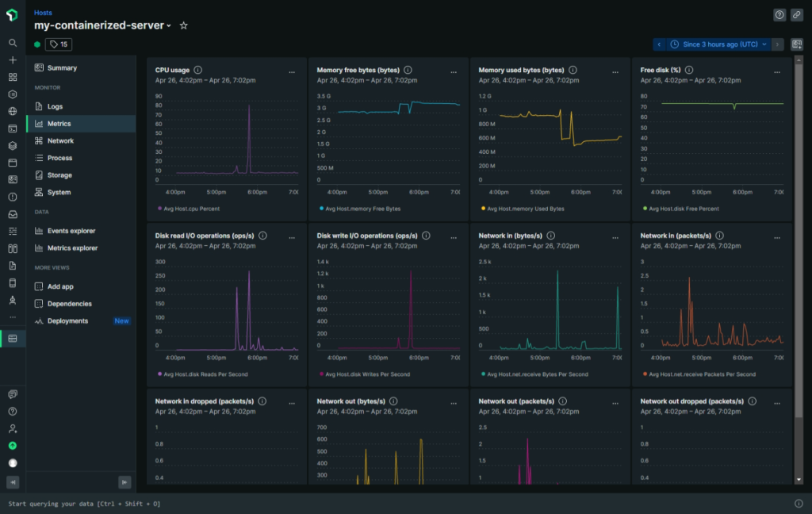Image resolution: width=812 pixels, height=514 pixels.
Task: Open Disk read I/O chart options menu
Action: 292,238
